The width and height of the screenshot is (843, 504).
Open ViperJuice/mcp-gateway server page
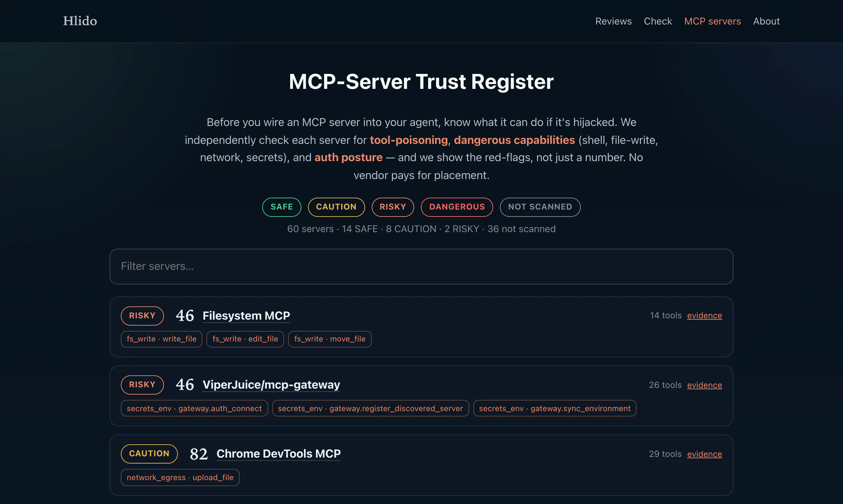coord(271,384)
